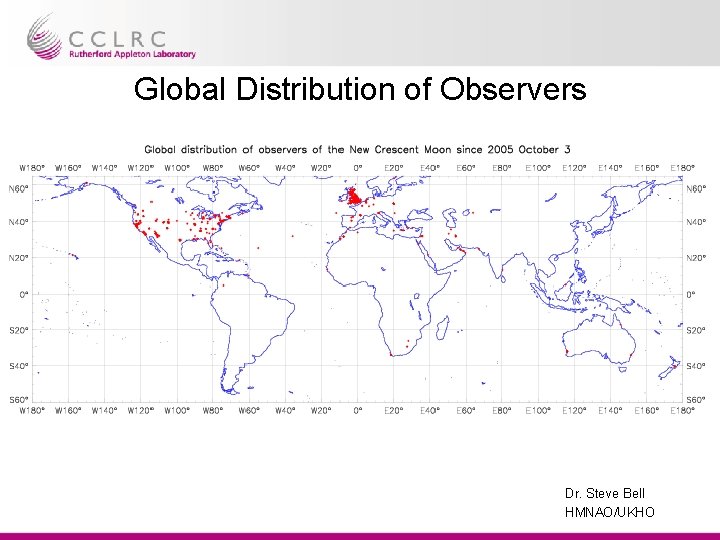Click the S40° label on the left latitude axis
This screenshot has width=720, height=540.
(x=18, y=366)
